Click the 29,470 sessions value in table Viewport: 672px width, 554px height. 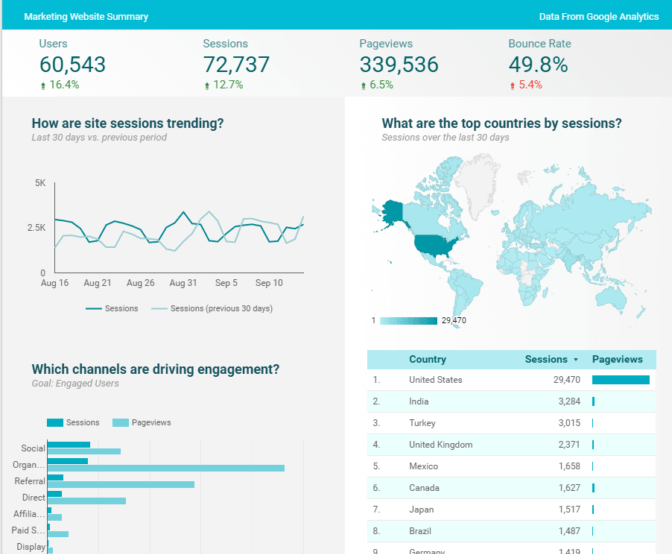(x=567, y=380)
